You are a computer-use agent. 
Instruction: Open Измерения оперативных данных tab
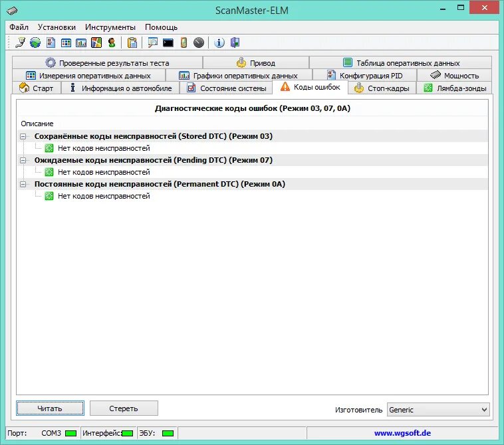(x=88, y=76)
